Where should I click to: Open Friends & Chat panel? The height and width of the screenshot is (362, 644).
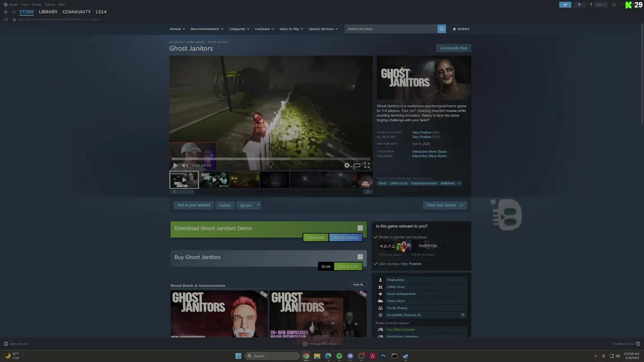click(x=626, y=344)
